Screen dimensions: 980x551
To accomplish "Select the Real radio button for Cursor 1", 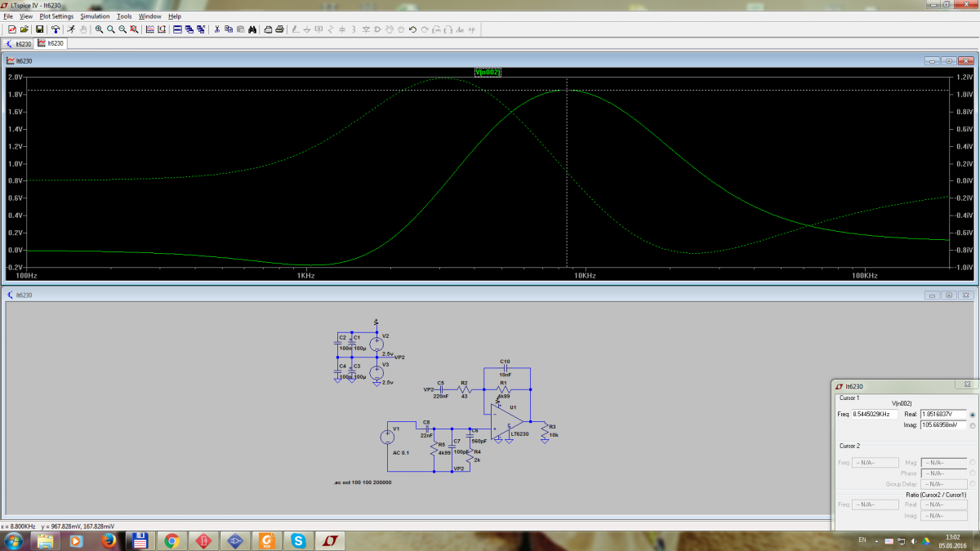I will click(x=972, y=415).
